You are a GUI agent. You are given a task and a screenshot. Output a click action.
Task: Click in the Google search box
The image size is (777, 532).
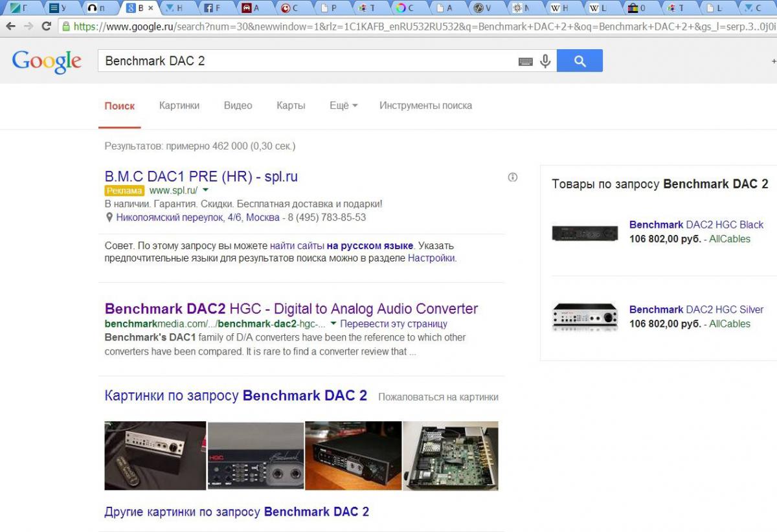[x=308, y=61]
